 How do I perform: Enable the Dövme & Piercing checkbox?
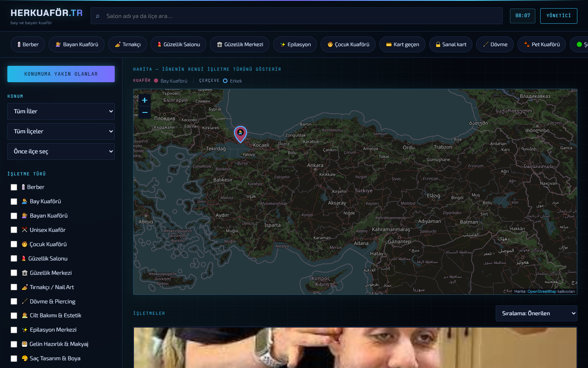click(14, 301)
